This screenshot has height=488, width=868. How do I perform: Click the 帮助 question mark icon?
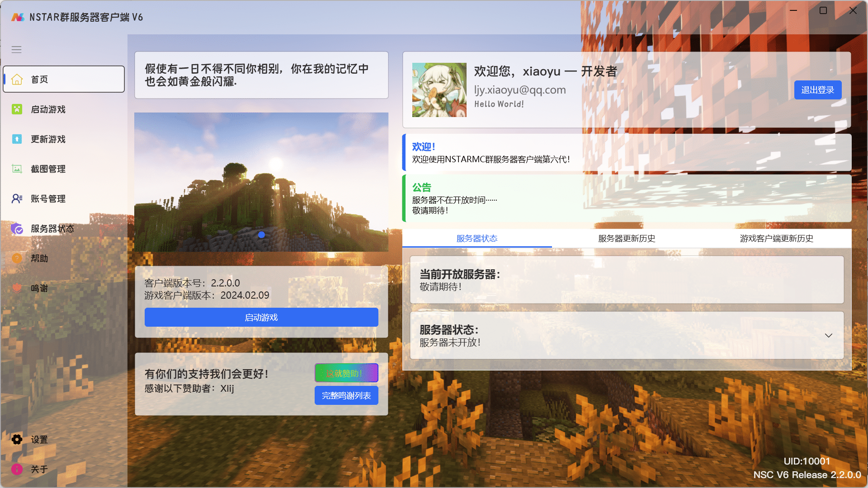17,258
